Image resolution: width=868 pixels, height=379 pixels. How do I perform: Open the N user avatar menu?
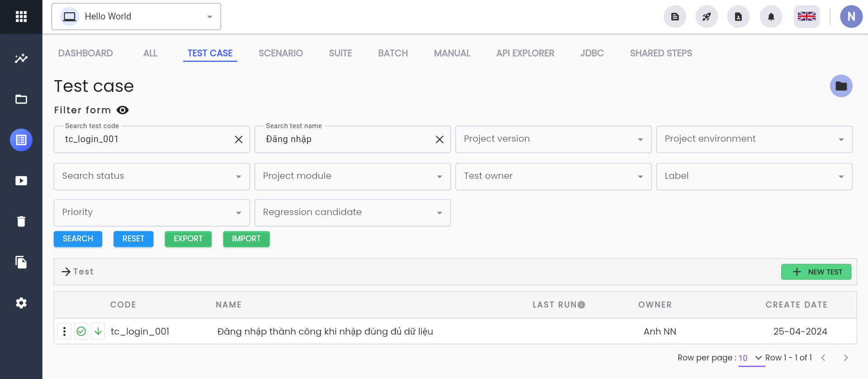851,17
